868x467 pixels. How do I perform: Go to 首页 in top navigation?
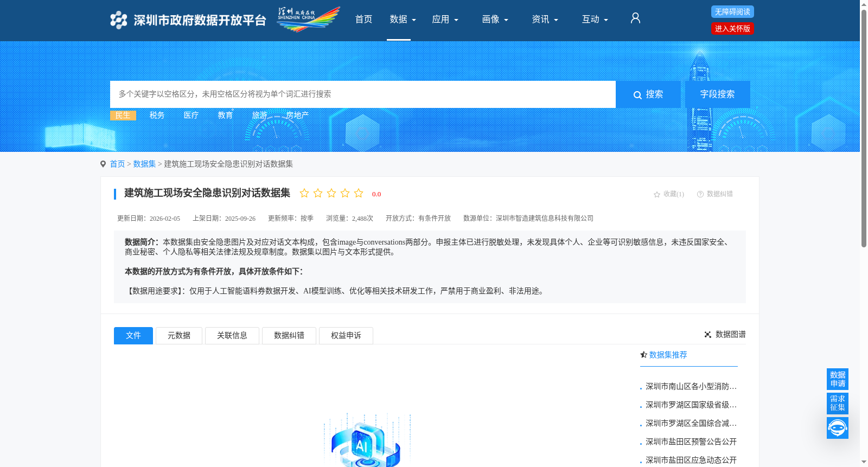coord(363,20)
